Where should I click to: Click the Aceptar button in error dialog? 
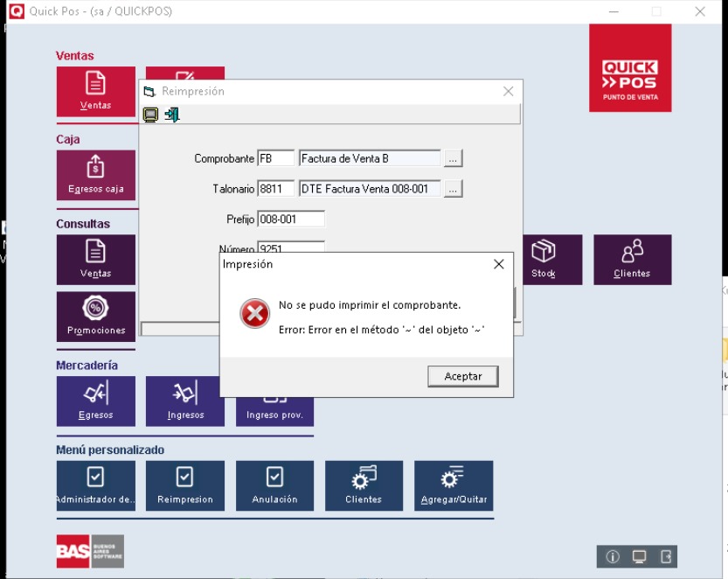pyautogui.click(x=462, y=376)
